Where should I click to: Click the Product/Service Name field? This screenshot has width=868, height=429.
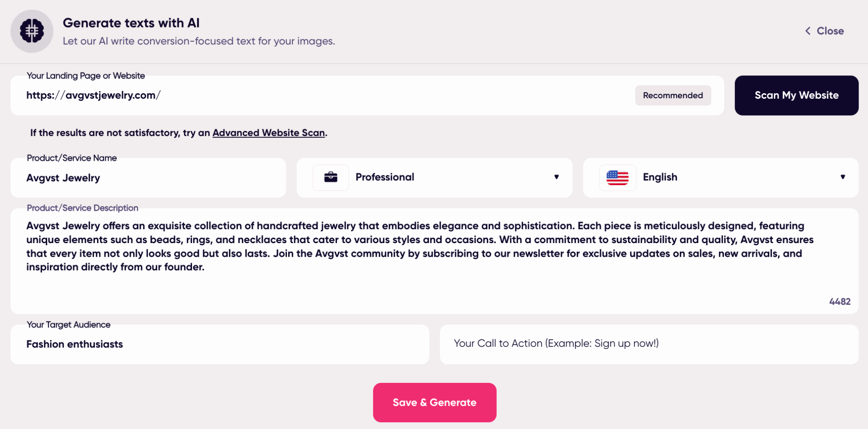[148, 177]
